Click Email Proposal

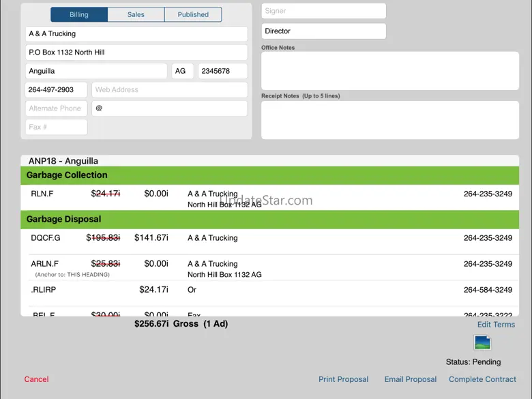[x=411, y=379]
